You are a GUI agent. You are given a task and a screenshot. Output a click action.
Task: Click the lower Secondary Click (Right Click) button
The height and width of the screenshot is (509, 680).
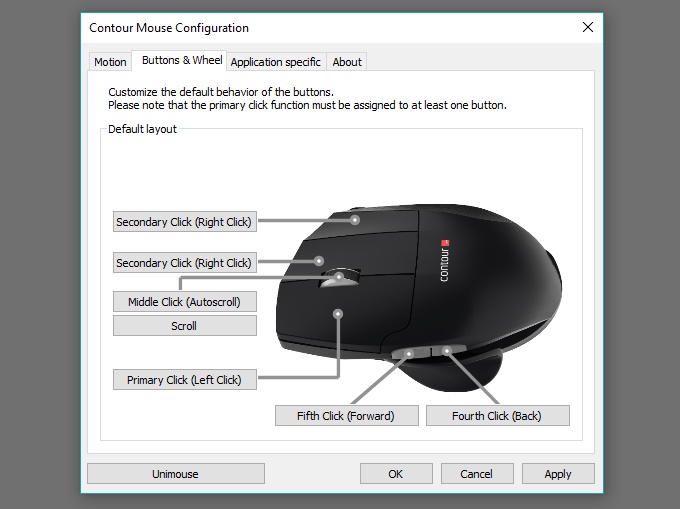click(185, 263)
